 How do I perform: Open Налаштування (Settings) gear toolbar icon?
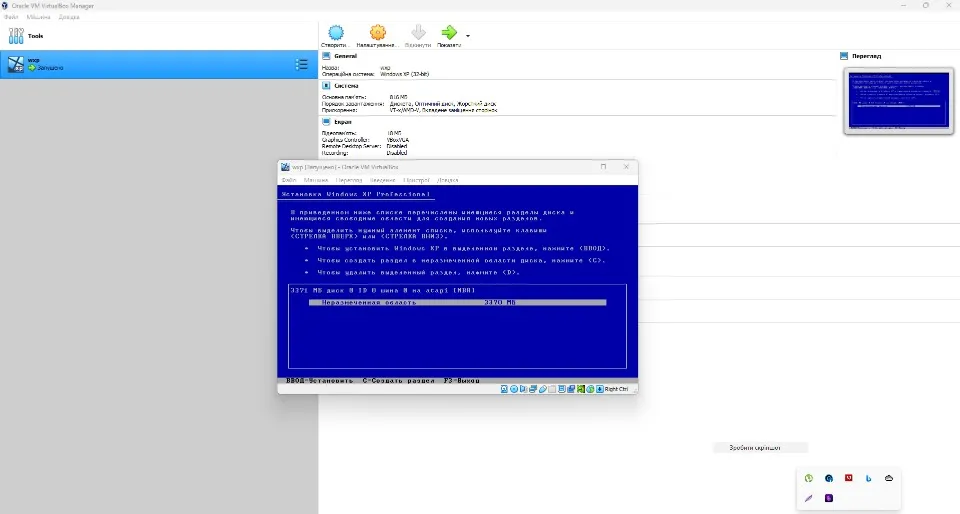[378, 32]
